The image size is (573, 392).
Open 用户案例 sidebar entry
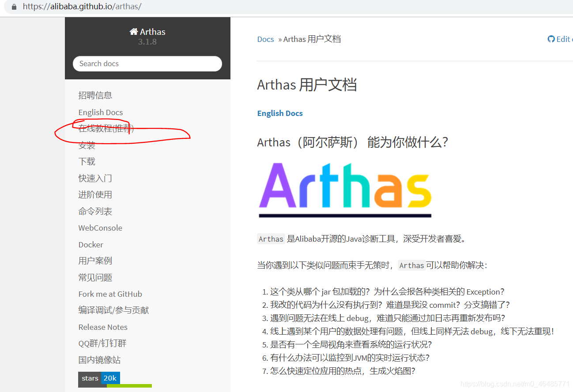[x=95, y=261]
